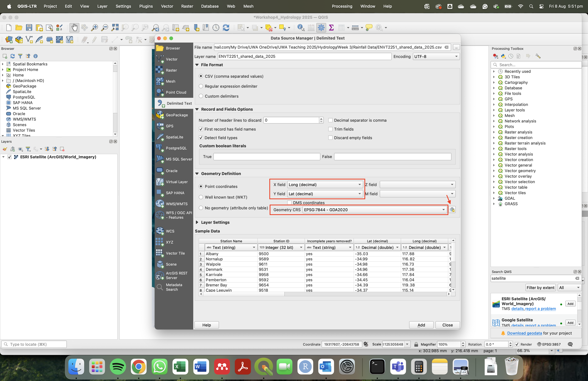Click the Browser panel refresh icon
The height and width of the screenshot is (381, 588).
pyautogui.click(x=12, y=56)
